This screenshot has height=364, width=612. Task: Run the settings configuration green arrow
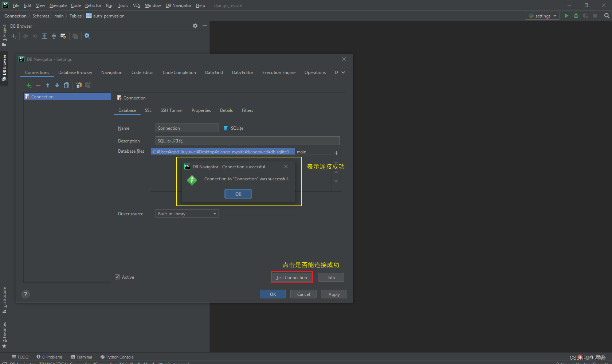coord(566,16)
